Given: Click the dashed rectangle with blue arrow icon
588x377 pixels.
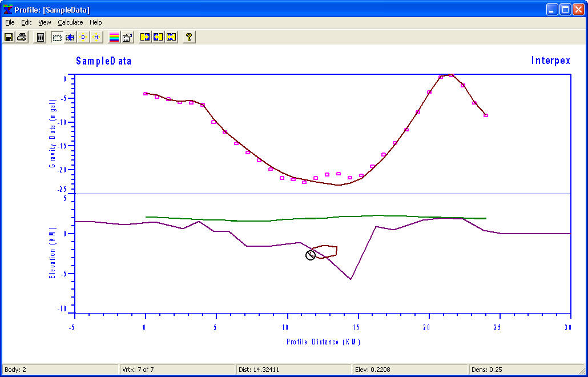Looking at the screenshot, I should pos(70,37).
